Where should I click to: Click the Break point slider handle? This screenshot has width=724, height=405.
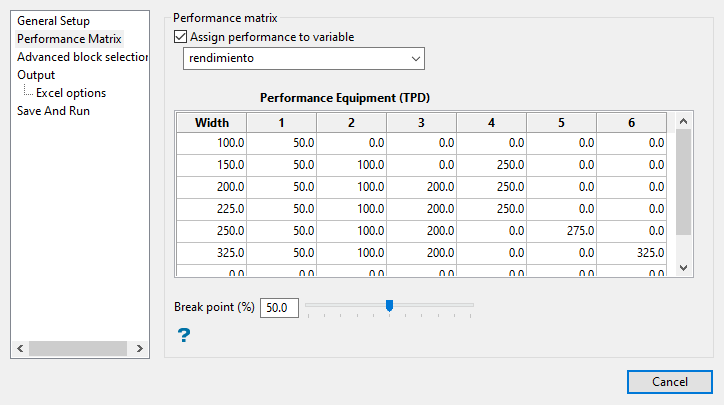tap(389, 306)
